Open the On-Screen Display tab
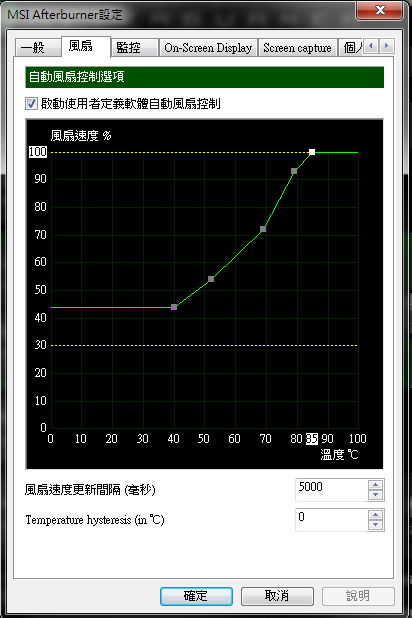The width and height of the screenshot is (412, 618). [x=208, y=48]
